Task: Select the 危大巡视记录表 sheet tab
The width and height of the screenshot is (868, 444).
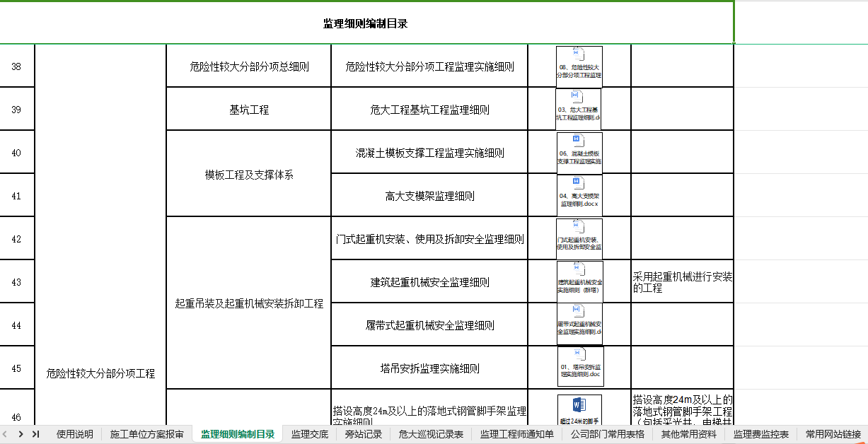Action: (431, 434)
